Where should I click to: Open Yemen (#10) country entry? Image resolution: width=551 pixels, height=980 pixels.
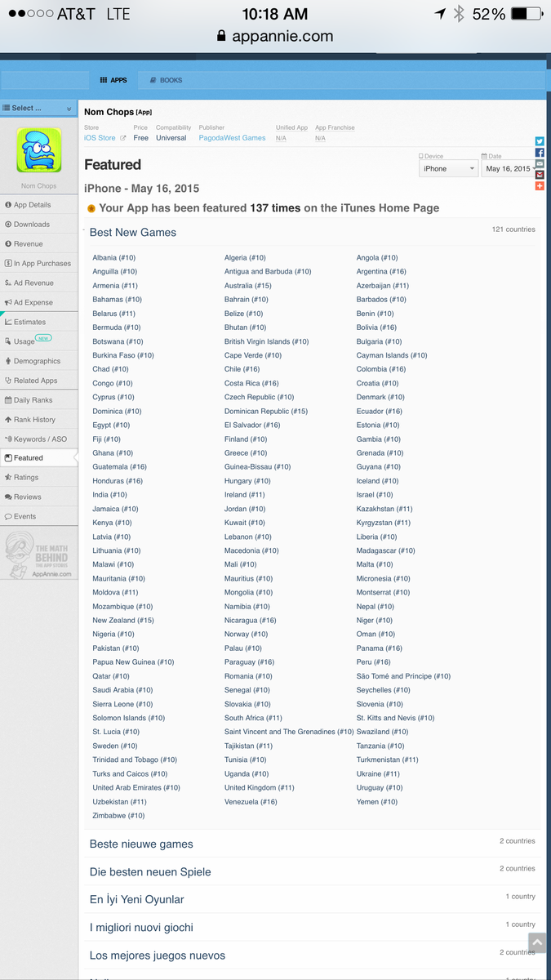pyautogui.click(x=377, y=802)
